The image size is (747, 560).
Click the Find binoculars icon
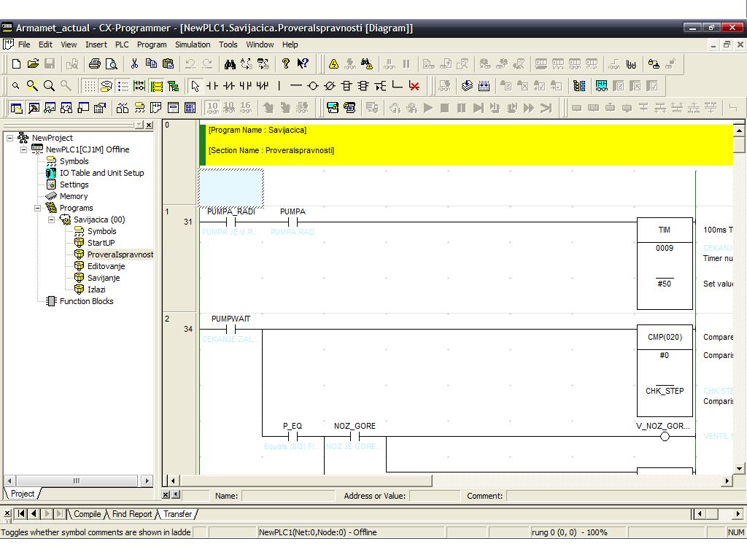point(230,64)
